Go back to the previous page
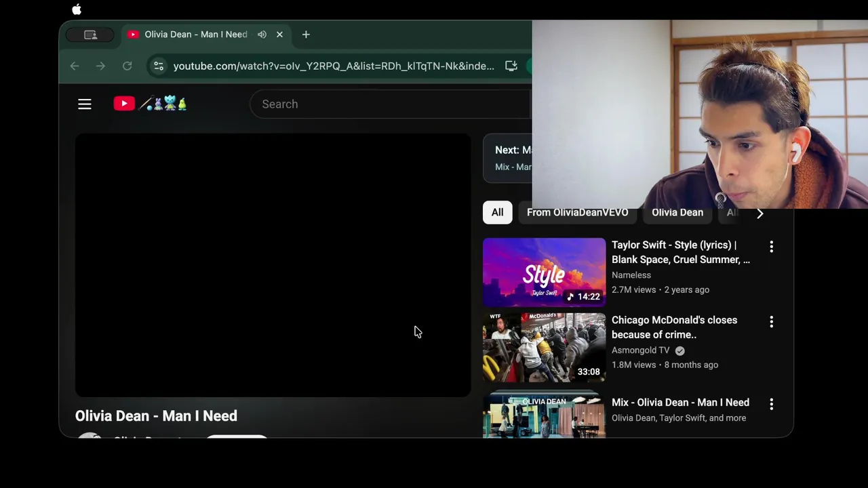The width and height of the screenshot is (868, 488). (75, 66)
